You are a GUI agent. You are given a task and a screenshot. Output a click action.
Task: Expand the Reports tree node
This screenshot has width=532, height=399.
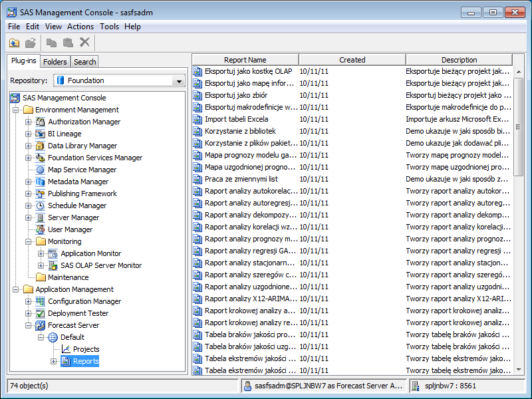pos(53,361)
